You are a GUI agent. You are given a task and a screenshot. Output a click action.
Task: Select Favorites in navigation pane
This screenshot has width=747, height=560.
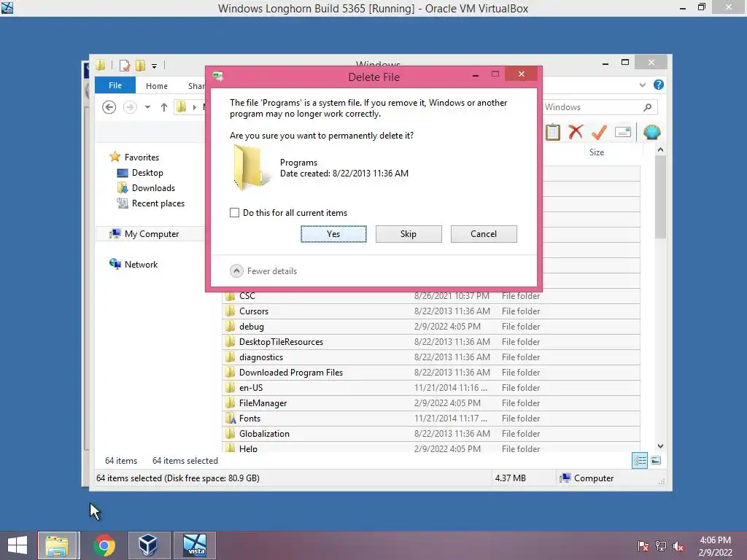(x=142, y=157)
